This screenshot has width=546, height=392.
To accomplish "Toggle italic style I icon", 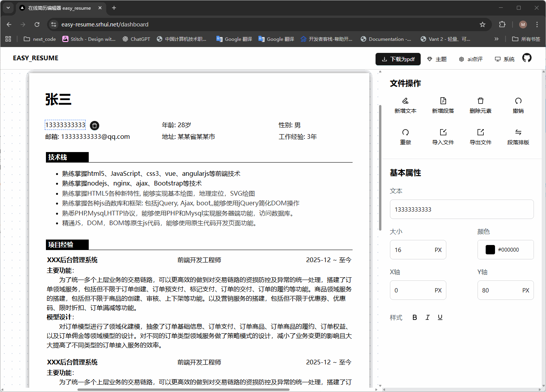I will pos(427,317).
